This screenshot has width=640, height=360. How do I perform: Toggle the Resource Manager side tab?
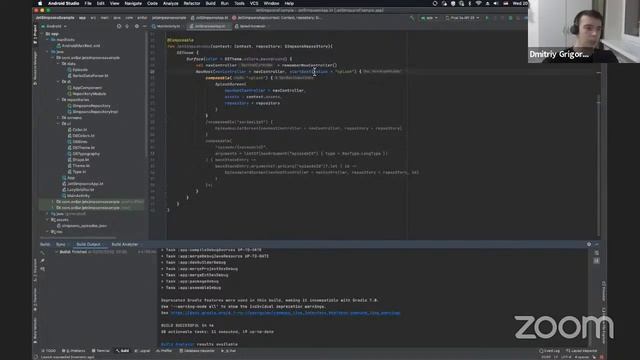click(x=35, y=69)
